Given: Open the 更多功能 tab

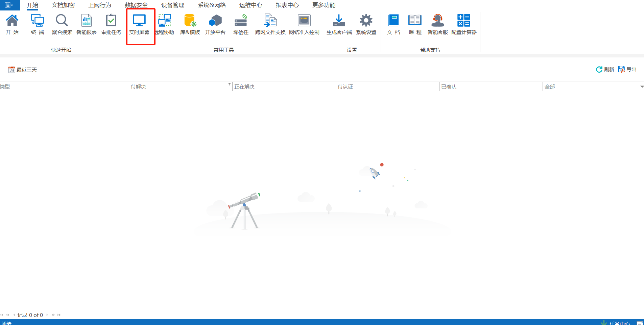Looking at the screenshot, I should click(x=324, y=5).
